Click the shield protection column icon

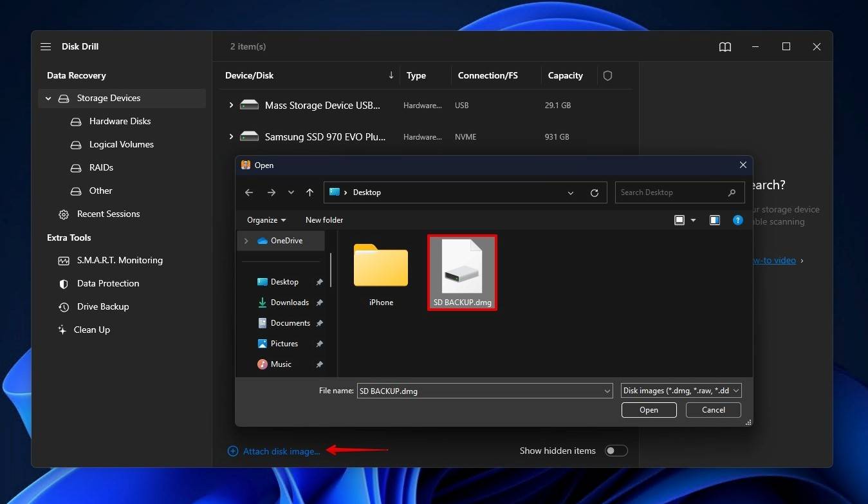tap(607, 76)
